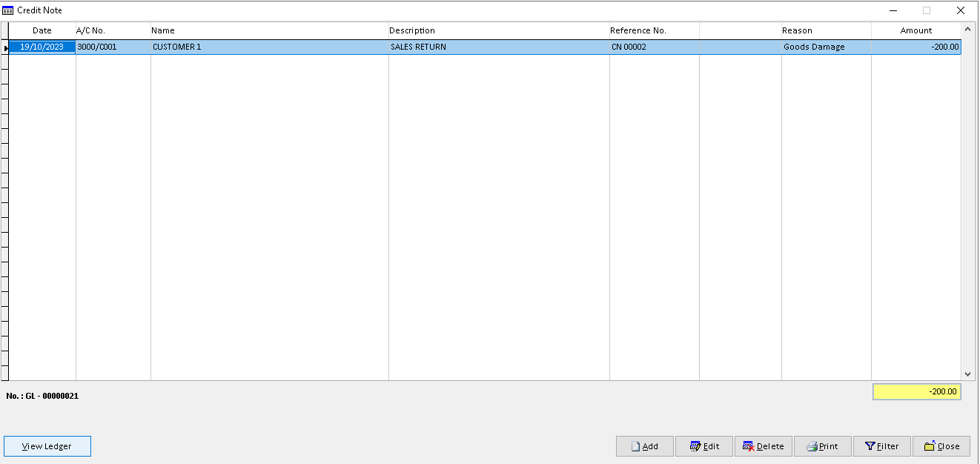This screenshot has width=980, height=464.
Task: Select the -200.00 amount cell in the row
Action: 916,47
